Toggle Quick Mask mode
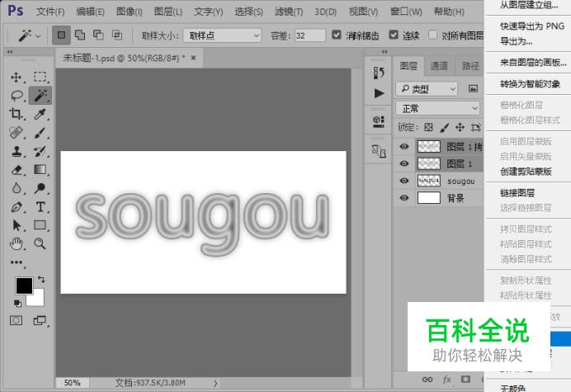571x392 pixels. (x=16, y=320)
